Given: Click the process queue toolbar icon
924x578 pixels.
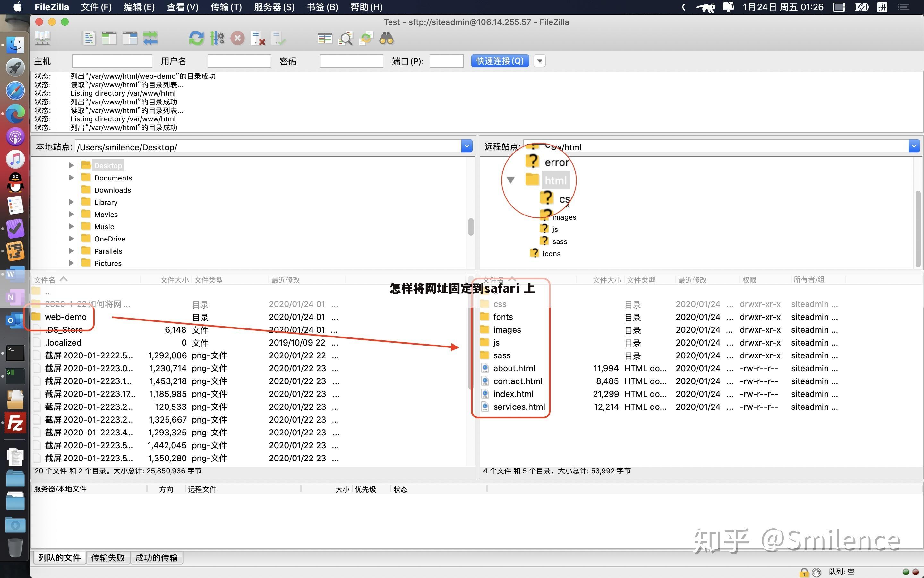Looking at the screenshot, I should tap(217, 39).
